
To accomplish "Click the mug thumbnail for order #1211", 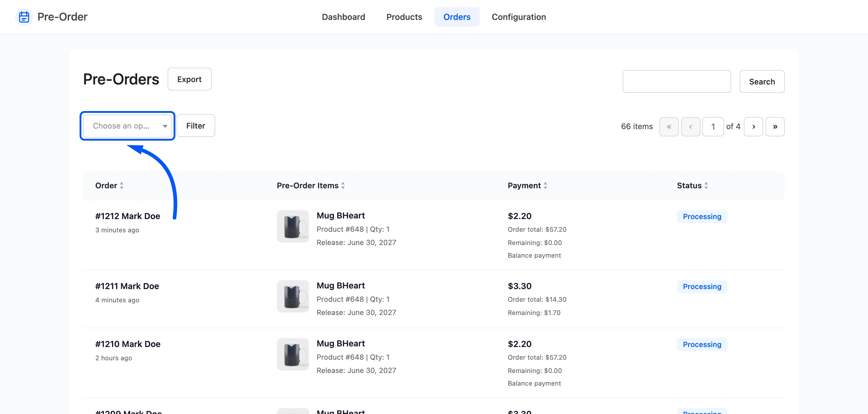I will coord(293,296).
